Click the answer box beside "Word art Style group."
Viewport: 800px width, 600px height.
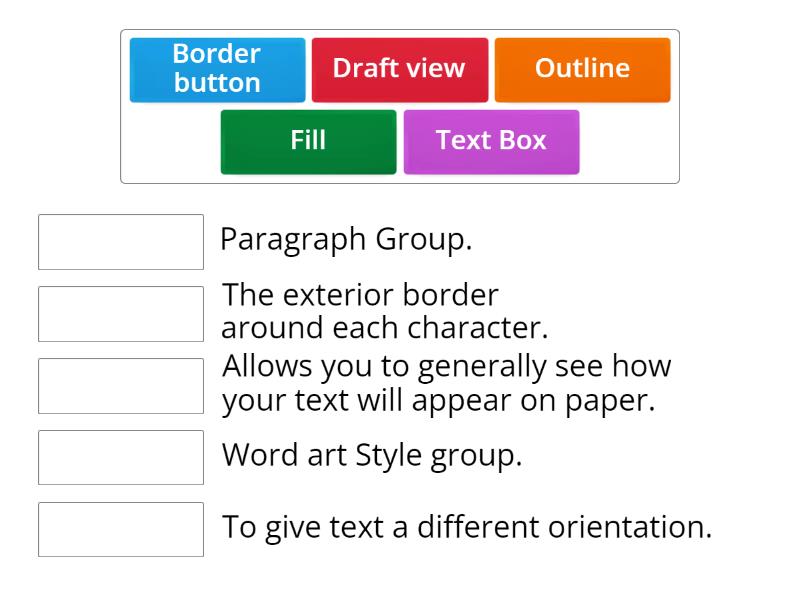point(120,457)
